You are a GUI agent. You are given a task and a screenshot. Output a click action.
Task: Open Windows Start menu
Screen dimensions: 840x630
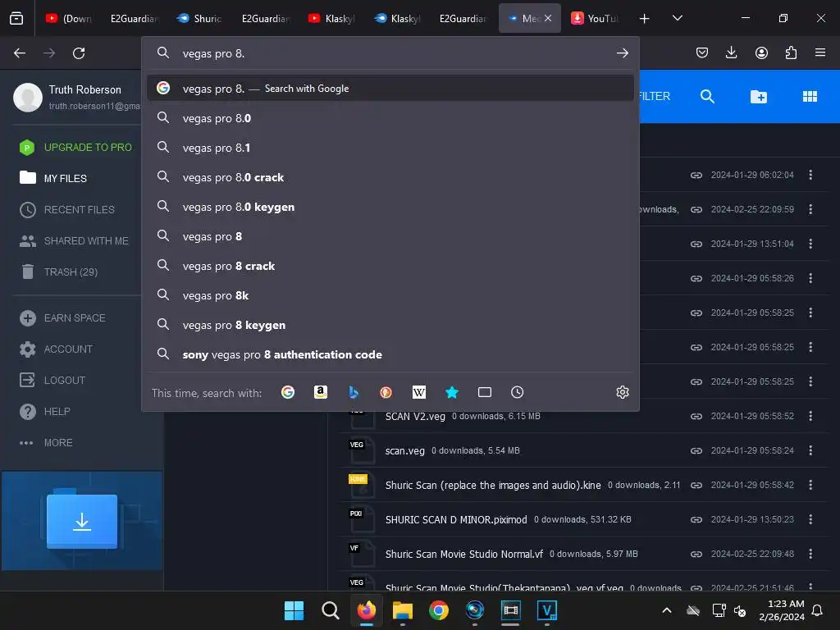[x=294, y=610]
